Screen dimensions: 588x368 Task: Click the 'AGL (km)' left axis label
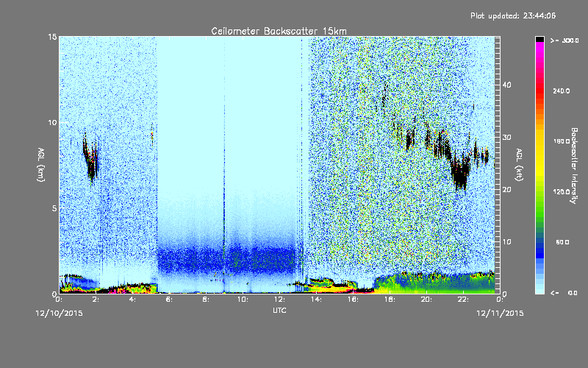(x=41, y=164)
